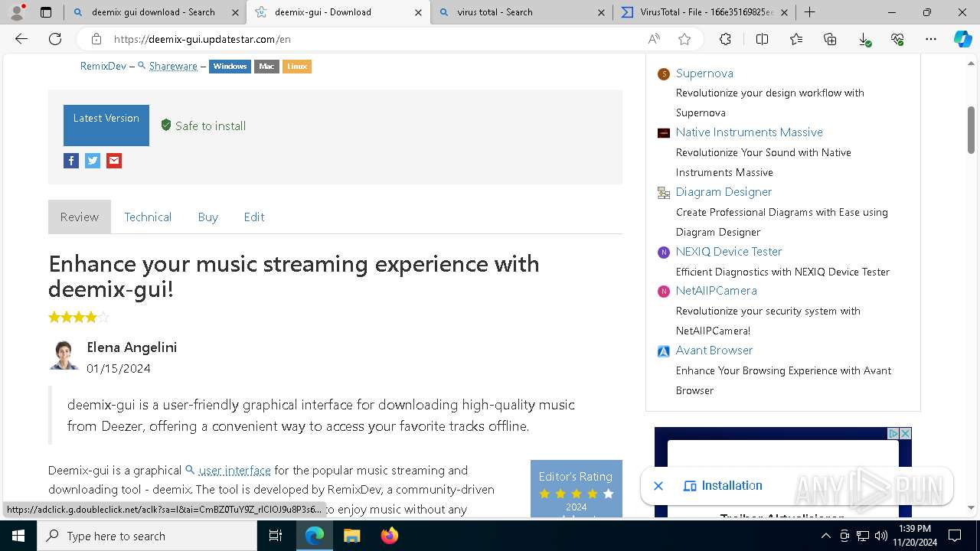This screenshot has width=980, height=551.
Task: Open volume control in system tray
Action: tap(881, 536)
